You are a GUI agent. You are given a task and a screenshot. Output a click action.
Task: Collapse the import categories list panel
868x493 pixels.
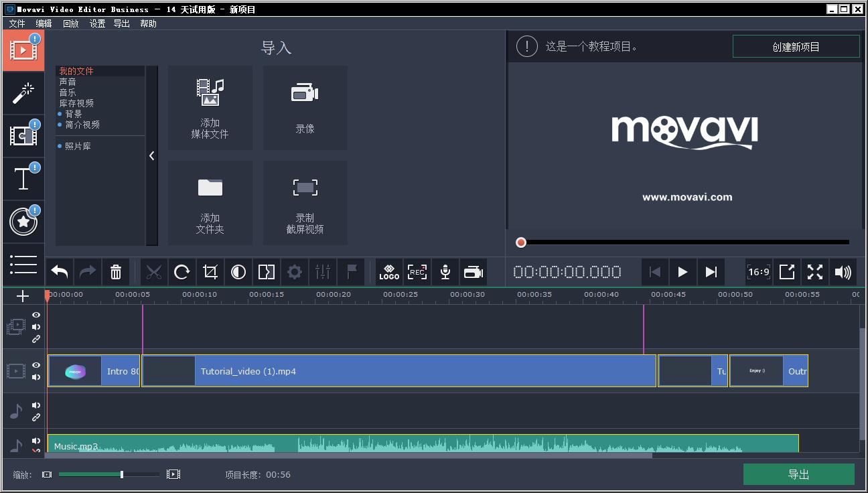coord(151,155)
